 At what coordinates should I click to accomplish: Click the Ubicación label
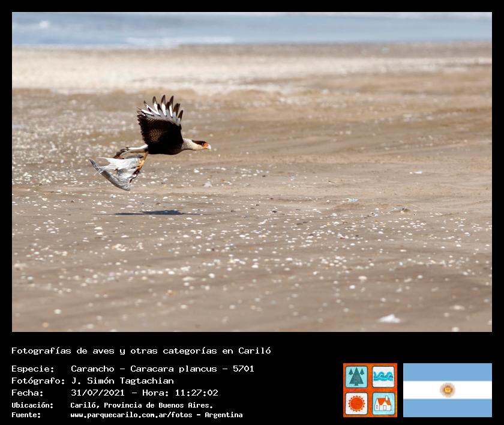tap(32, 405)
